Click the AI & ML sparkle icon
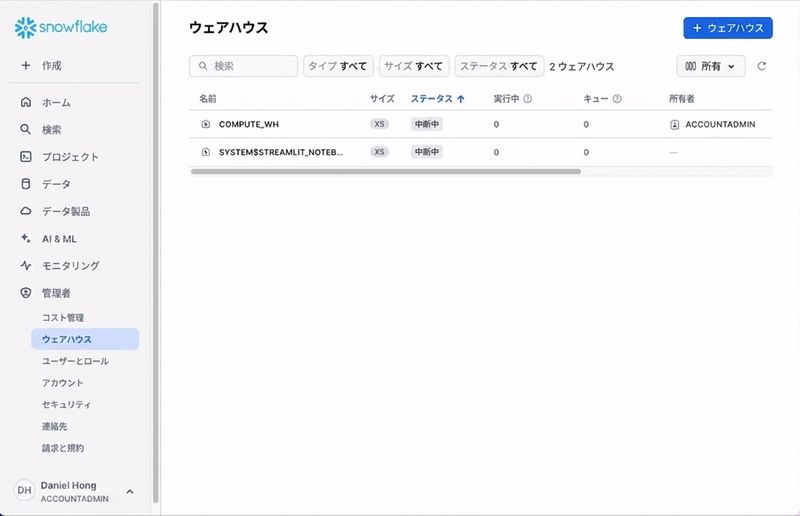The width and height of the screenshot is (800, 516). tap(26, 238)
